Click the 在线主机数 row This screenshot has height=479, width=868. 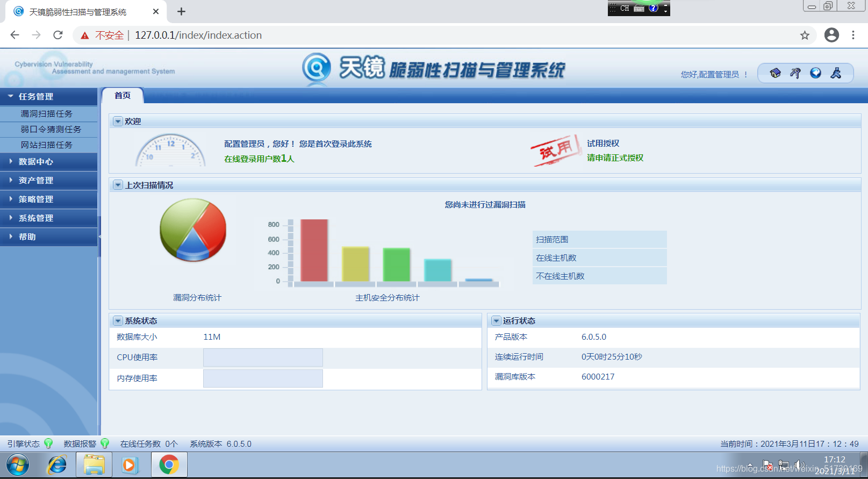click(600, 258)
